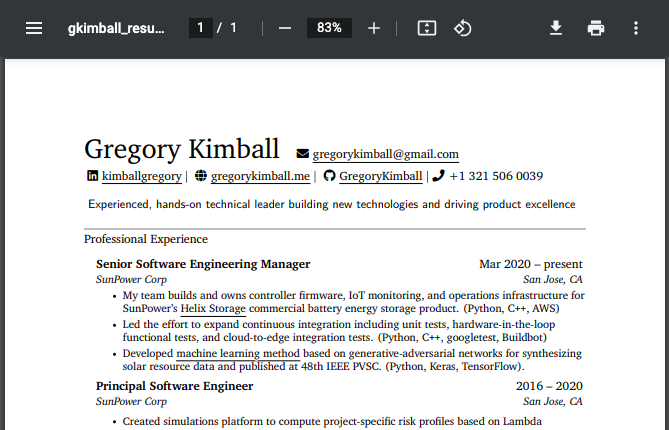Open the gregorykimball@gmail.com email link
The width and height of the screenshot is (669, 430).
click(x=385, y=154)
